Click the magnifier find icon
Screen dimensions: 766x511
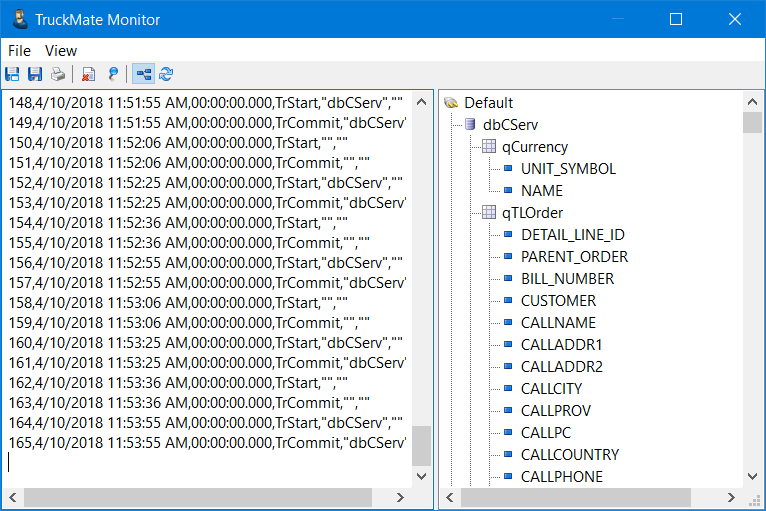(113, 74)
